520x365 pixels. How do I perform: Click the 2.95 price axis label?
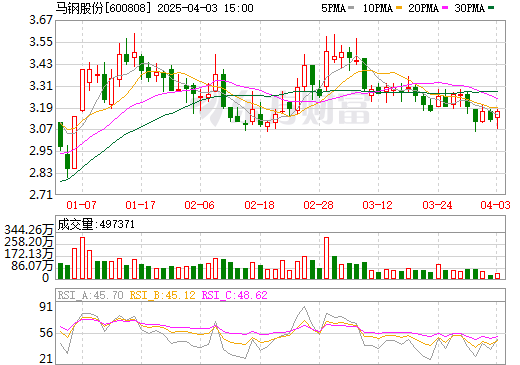coord(41,151)
